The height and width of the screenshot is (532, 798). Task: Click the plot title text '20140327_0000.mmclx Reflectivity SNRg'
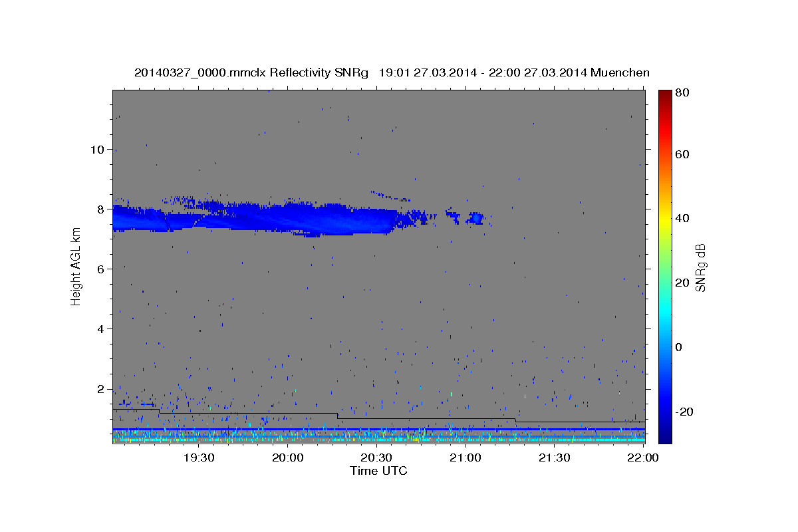[251, 72]
